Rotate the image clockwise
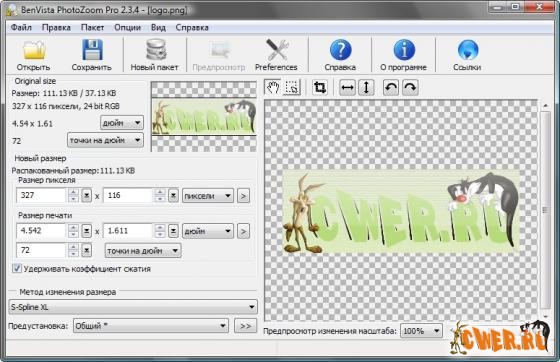 pos(410,87)
